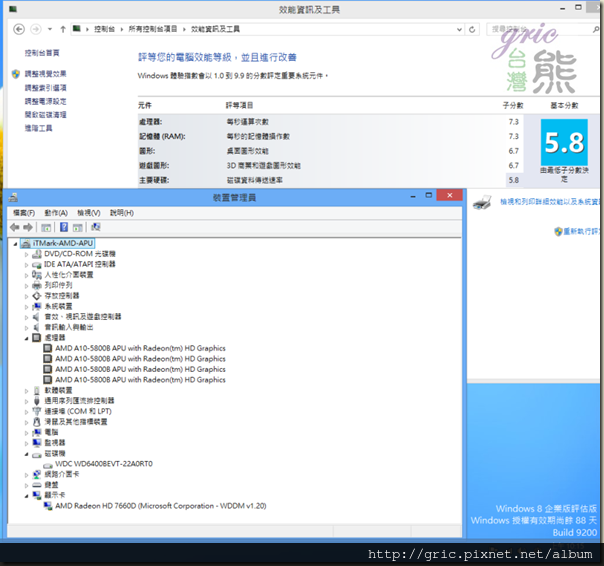Image resolution: width=604 pixels, height=566 pixels.
Task: Open the 調整索引選項 link
Action: pos(45,88)
